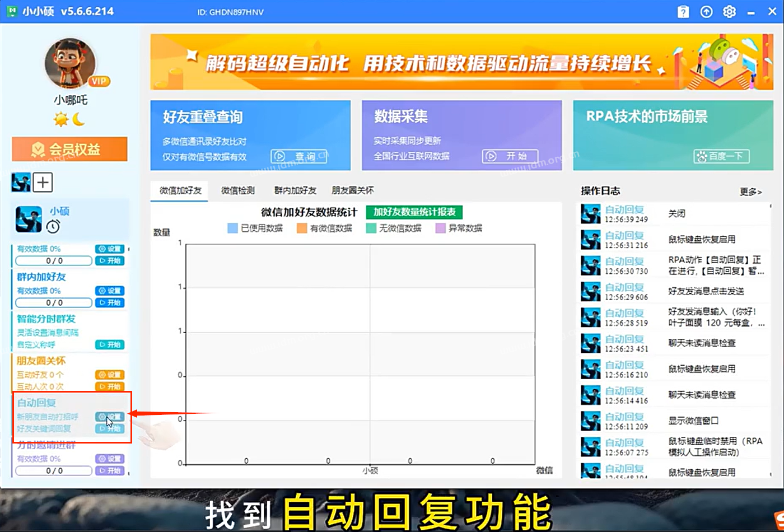The height and width of the screenshot is (532, 784).
Task: Select the small account thumbnail beside the plus icon
Action: pos(21,183)
